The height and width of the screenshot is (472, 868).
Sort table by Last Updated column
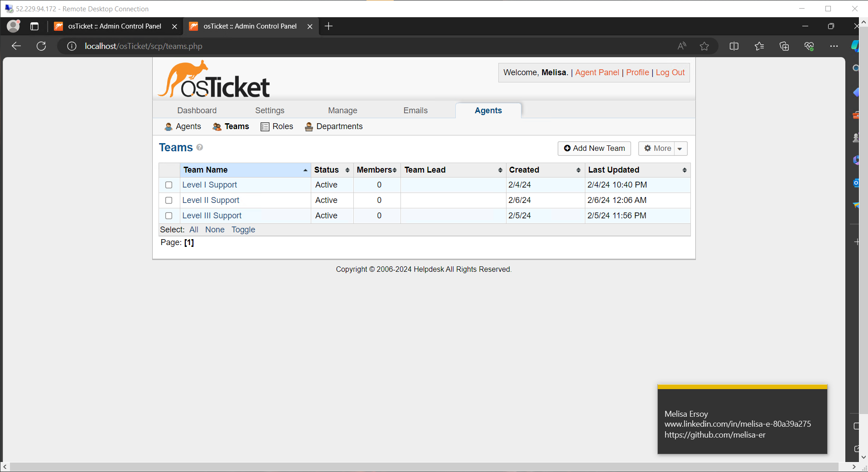pos(637,170)
